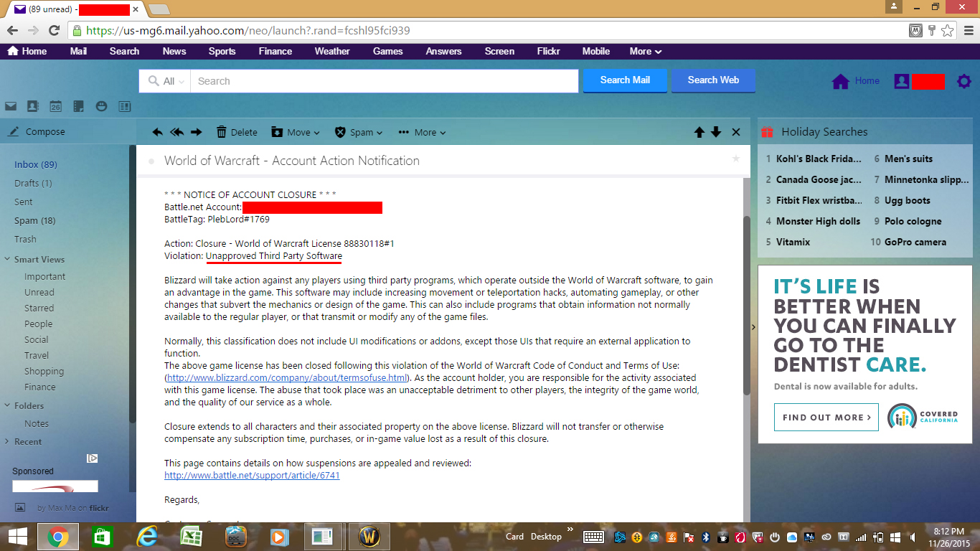The image size is (980, 551).
Task: Click the Forward arrow icon
Action: pos(196,132)
